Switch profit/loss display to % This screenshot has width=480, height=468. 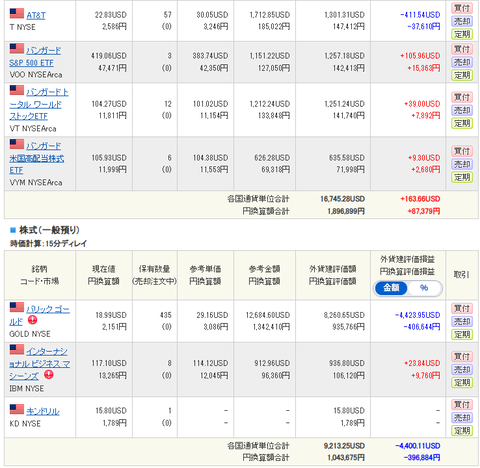click(x=424, y=288)
